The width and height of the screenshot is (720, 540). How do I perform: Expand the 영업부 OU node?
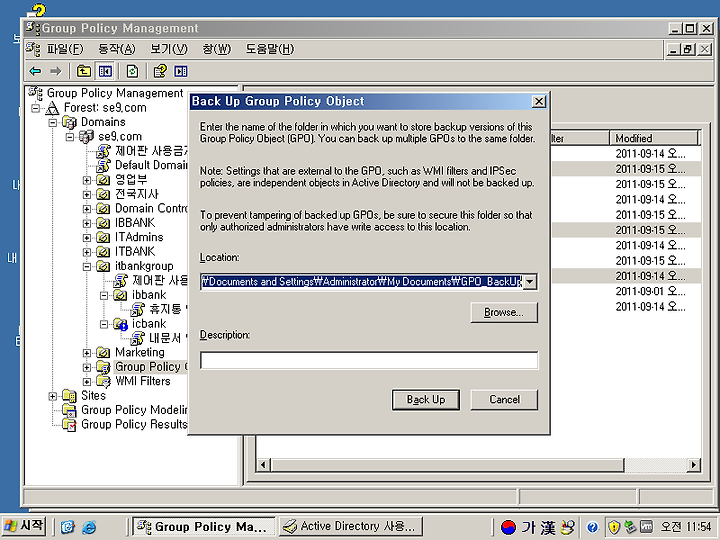click(x=87, y=180)
